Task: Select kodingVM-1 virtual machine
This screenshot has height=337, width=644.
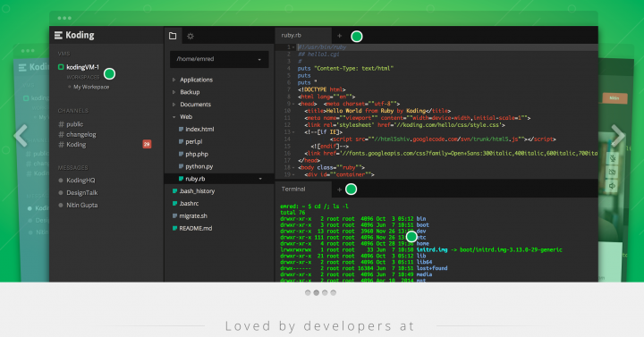Action: [82, 67]
